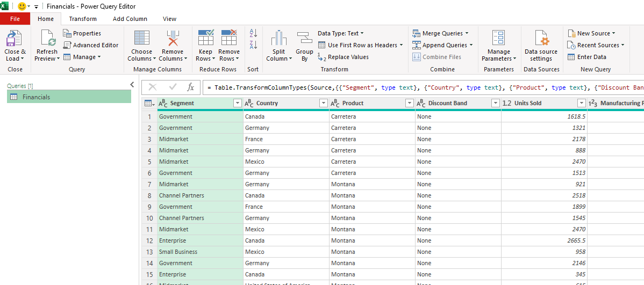
Task: Click the Segment column ABC type icon
Action: point(163,104)
